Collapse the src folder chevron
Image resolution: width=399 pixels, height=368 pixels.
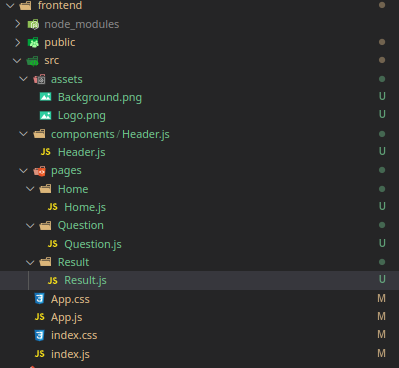click(x=17, y=61)
